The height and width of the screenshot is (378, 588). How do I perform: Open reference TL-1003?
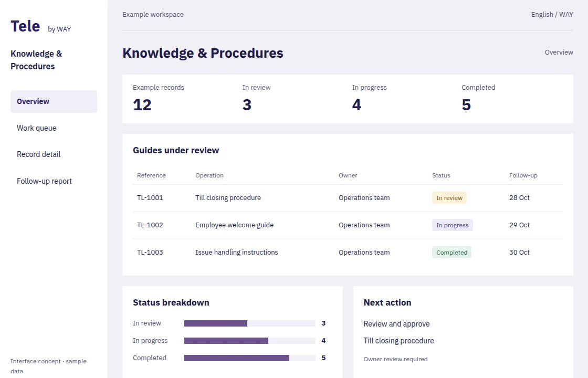point(150,253)
